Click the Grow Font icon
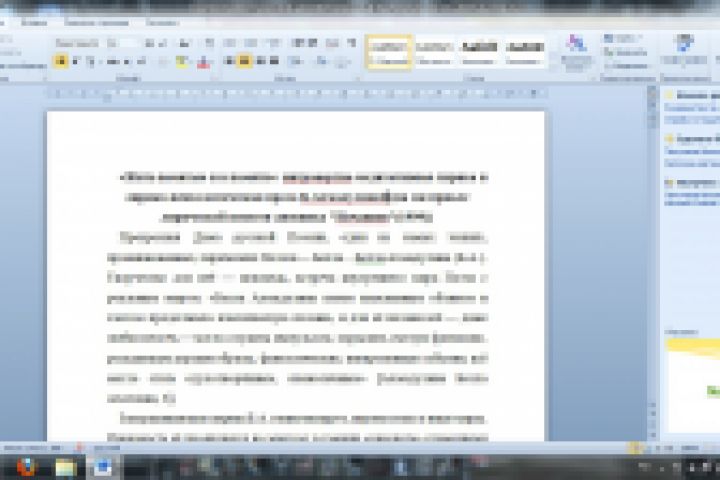Screen dimensions: 720x480 (150, 43)
